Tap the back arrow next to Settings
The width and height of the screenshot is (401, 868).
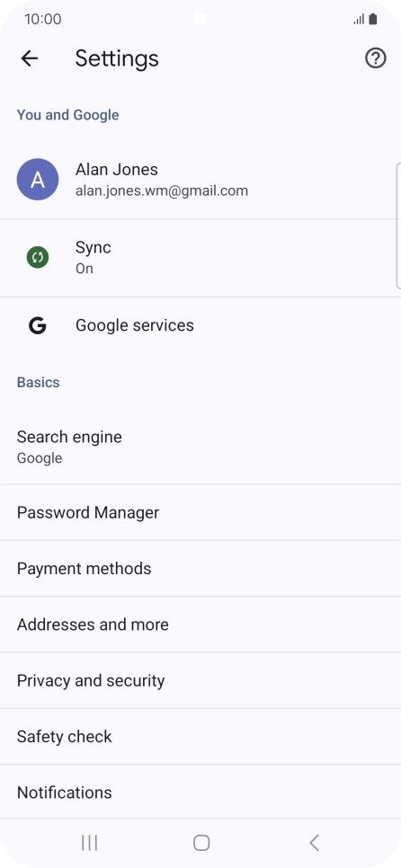click(30, 58)
